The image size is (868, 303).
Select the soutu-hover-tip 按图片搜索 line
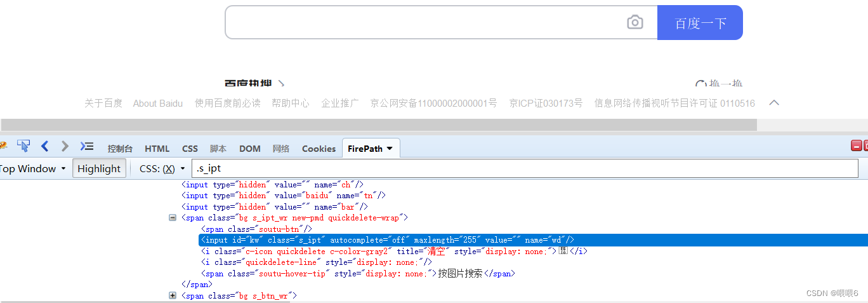[358, 273]
